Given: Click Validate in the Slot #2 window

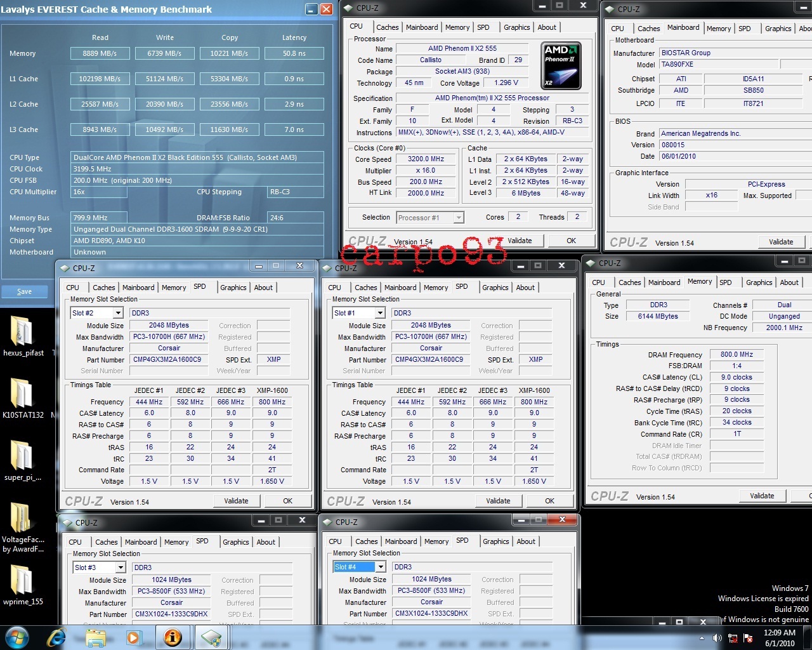Looking at the screenshot, I should pos(236,501).
